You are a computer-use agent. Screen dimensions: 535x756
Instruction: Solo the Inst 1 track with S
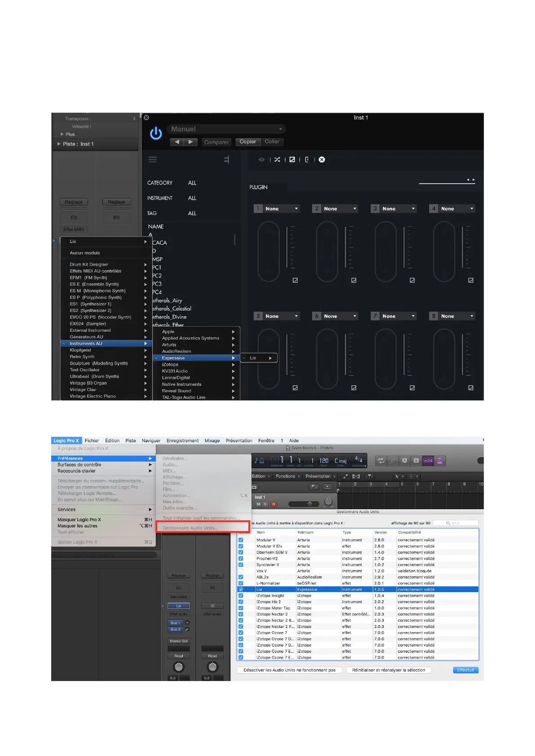pos(265,504)
